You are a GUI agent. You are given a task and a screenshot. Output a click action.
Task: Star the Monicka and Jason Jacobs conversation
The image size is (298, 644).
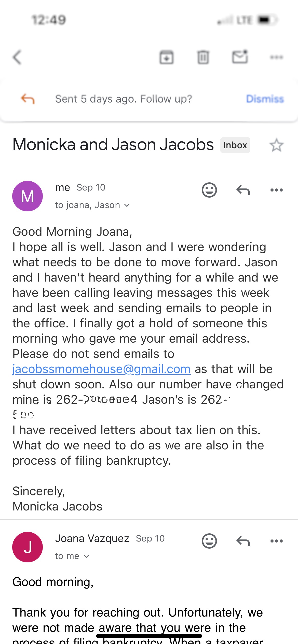(x=276, y=145)
